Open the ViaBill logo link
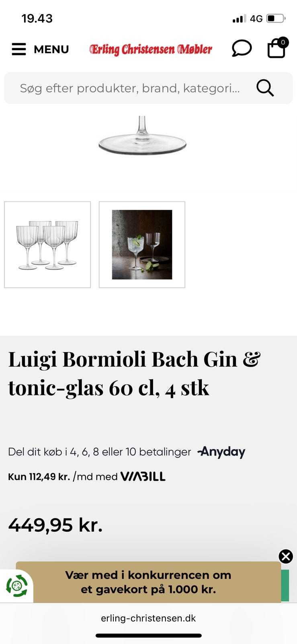 [143, 477]
